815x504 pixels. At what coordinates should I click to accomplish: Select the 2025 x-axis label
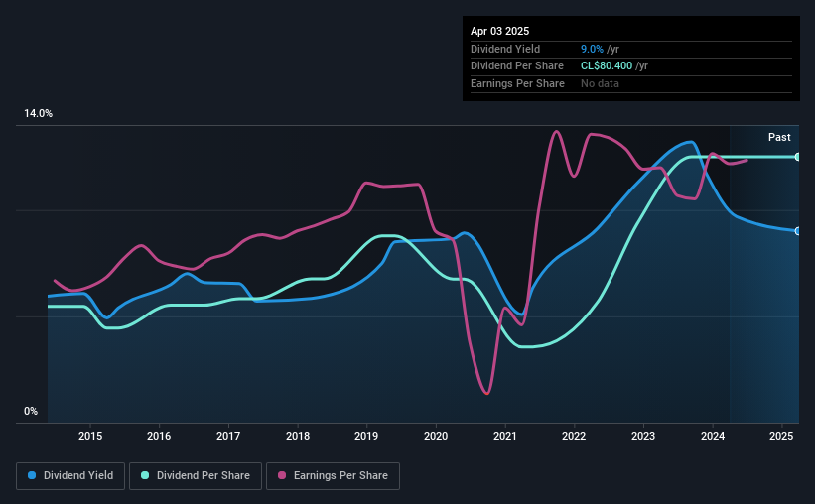pyautogui.click(x=781, y=436)
